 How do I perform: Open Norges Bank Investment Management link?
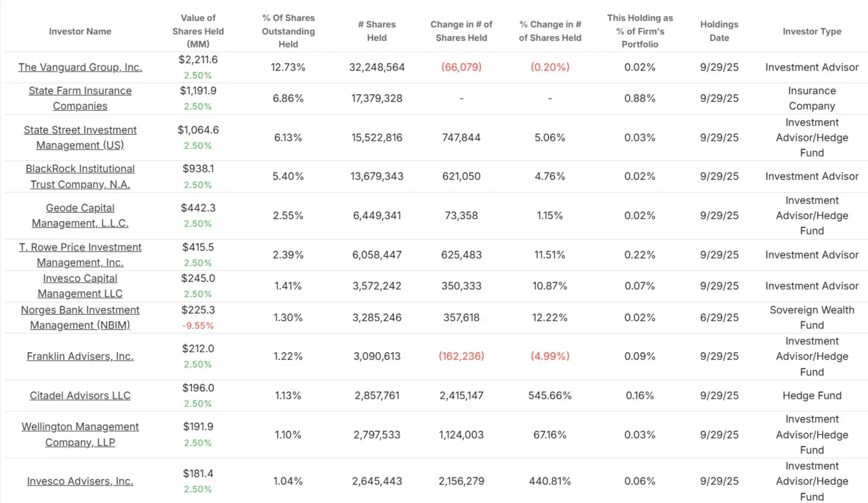click(80, 318)
